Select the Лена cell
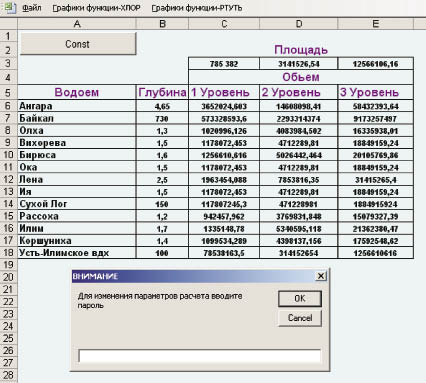 point(77,179)
